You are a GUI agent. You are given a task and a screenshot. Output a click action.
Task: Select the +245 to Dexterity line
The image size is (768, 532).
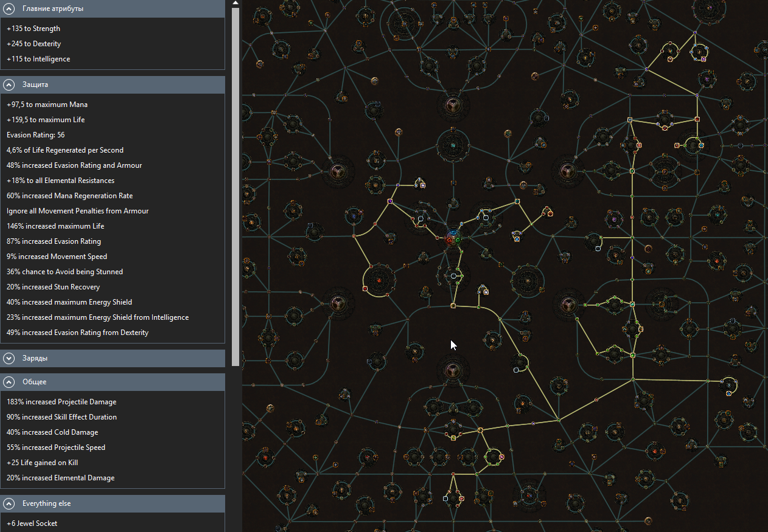[34, 44]
